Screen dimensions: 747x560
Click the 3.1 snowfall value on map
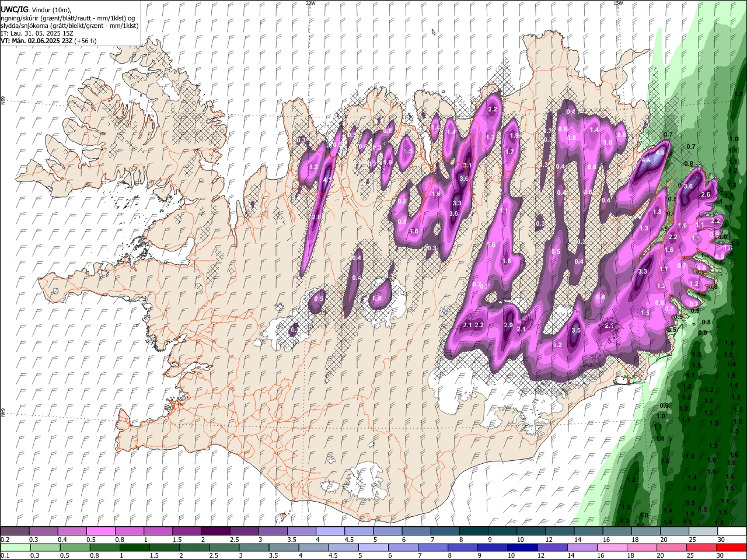tap(467, 166)
